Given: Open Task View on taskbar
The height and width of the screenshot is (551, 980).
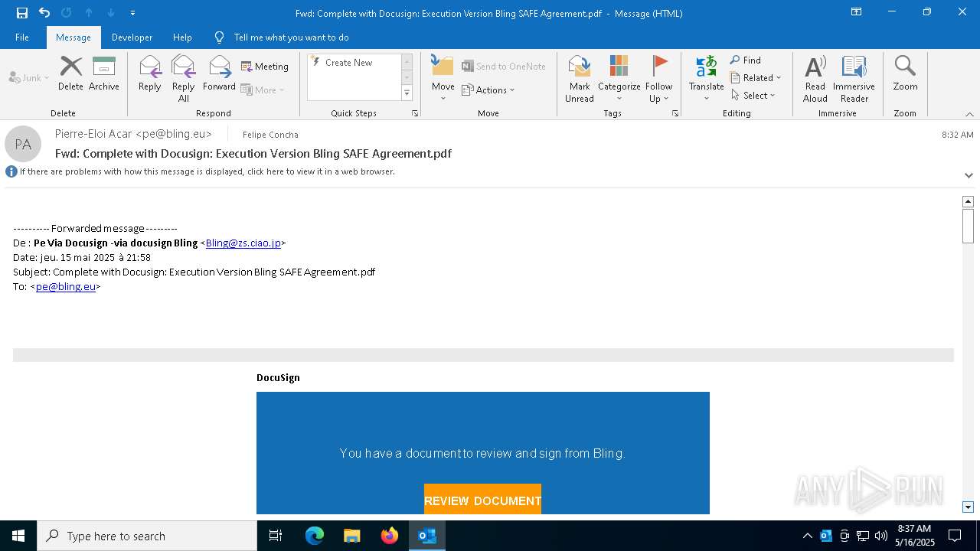Looking at the screenshot, I should [x=276, y=536].
